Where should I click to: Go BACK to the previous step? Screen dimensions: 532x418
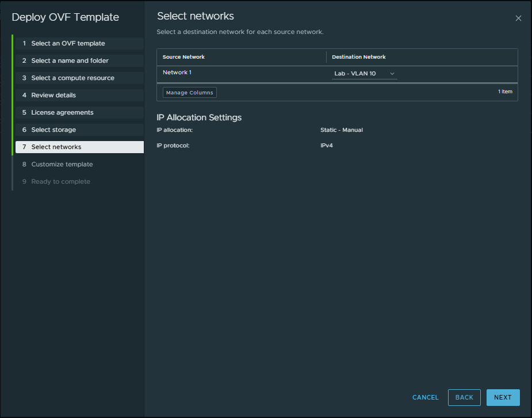(x=464, y=397)
